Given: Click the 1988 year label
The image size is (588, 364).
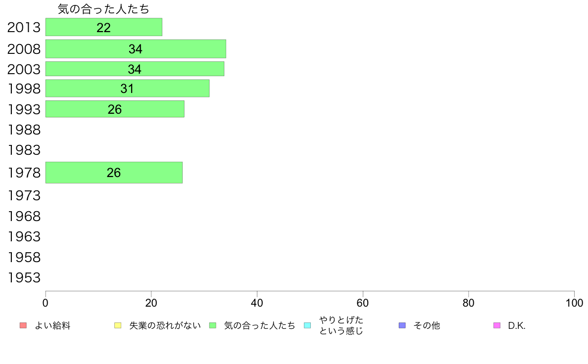Looking at the screenshot, I should tap(24, 130).
